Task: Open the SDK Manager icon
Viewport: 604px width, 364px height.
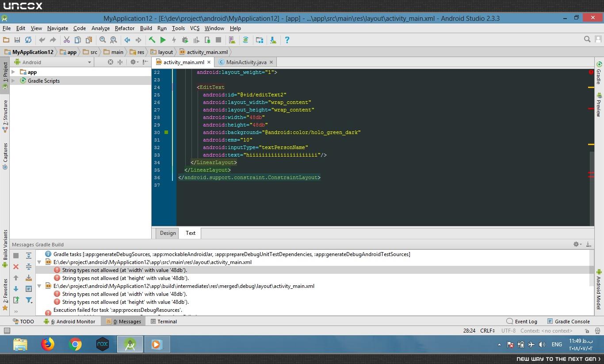Action: point(273,40)
